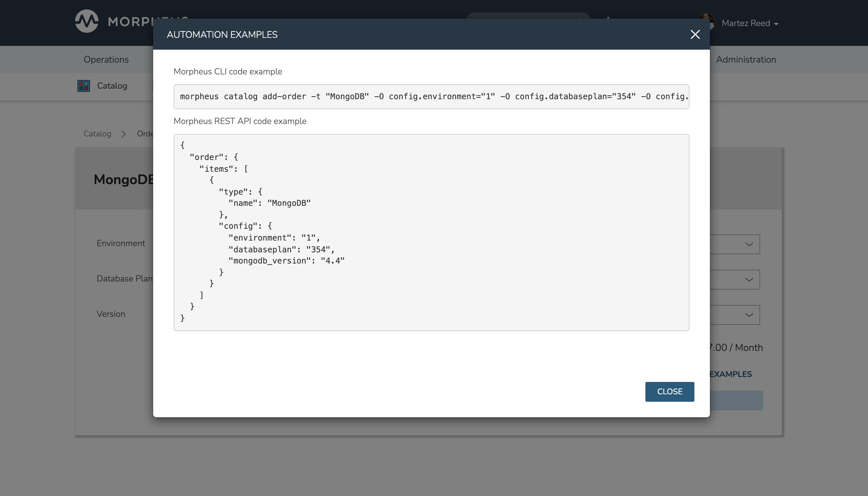Click "Morpheus REST API code example" label
The width and height of the screenshot is (868, 496).
[240, 121]
